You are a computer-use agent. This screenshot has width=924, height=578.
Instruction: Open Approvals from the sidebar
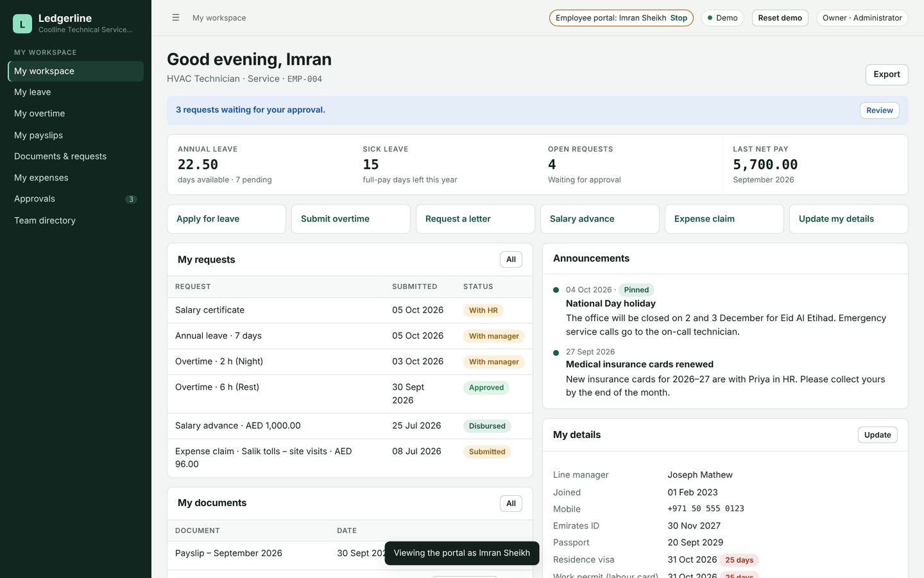point(76,199)
